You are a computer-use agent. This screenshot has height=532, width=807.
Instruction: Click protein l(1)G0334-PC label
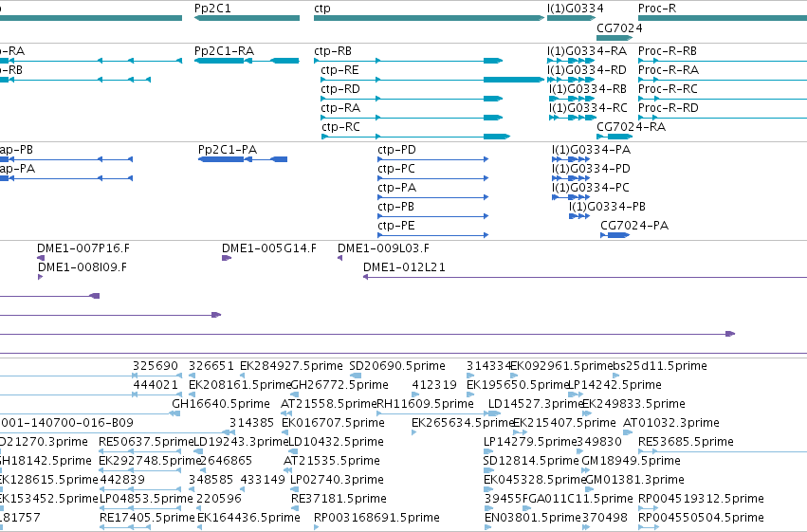(x=591, y=188)
